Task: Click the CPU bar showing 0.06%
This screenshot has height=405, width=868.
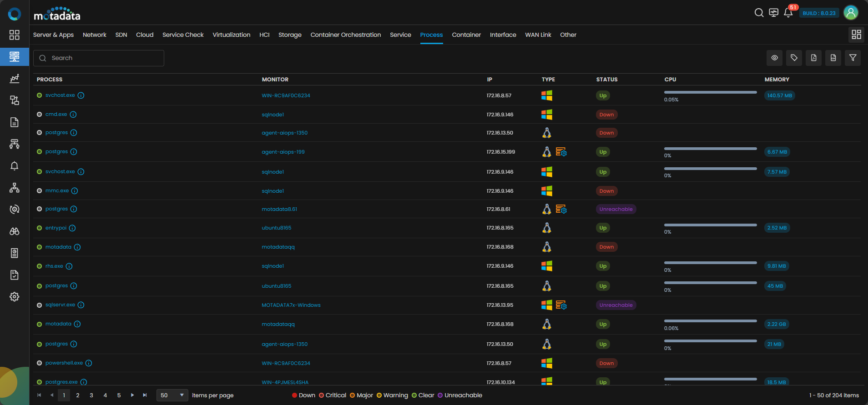Action: 710,321
